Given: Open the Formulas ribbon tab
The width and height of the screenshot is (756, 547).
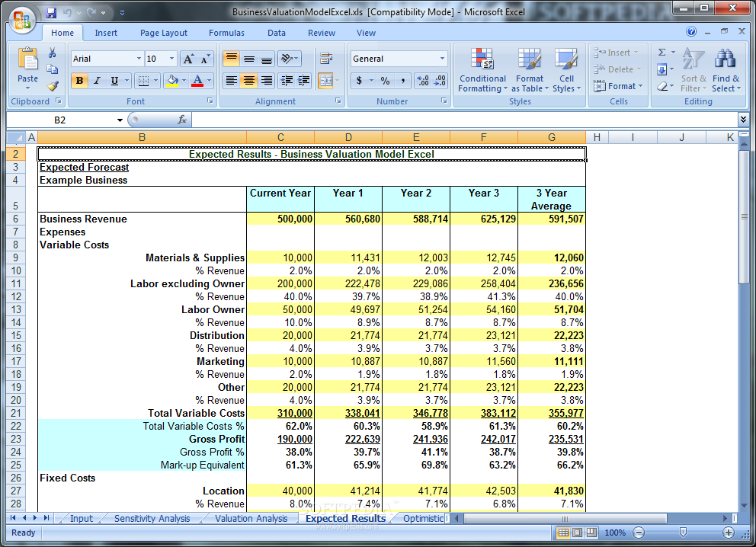Looking at the screenshot, I should [x=226, y=33].
